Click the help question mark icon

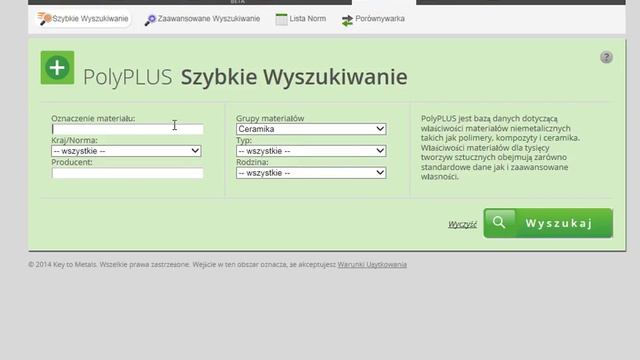[606, 57]
